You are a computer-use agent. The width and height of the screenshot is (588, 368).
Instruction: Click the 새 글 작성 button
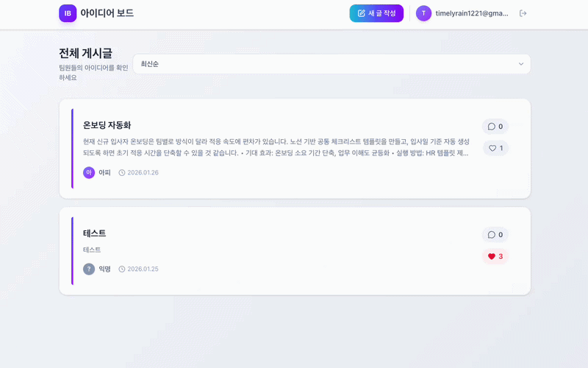[376, 13]
